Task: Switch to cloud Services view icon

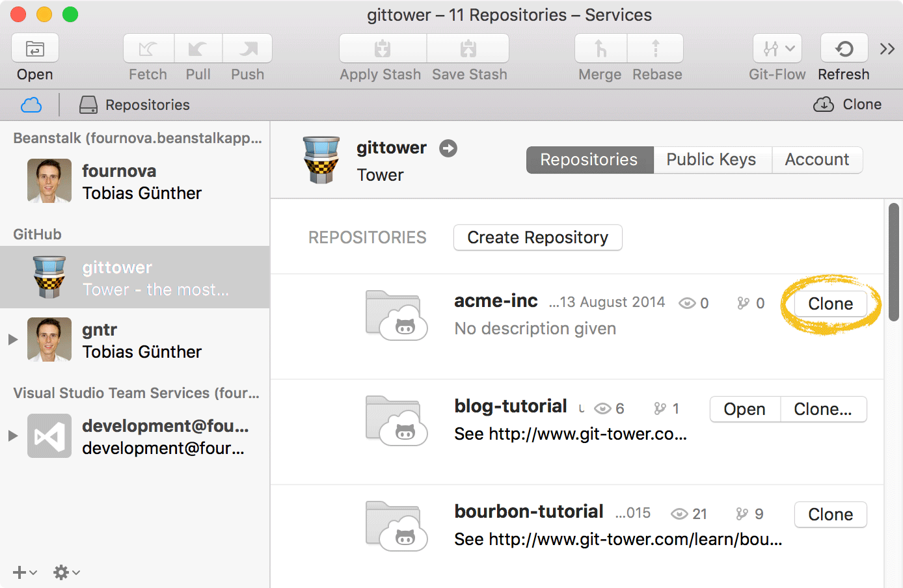Action: pyautogui.click(x=31, y=105)
